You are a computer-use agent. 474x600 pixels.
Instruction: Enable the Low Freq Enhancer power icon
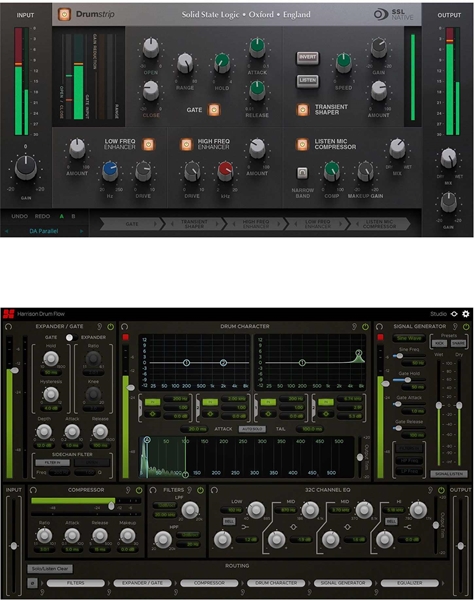point(148,145)
